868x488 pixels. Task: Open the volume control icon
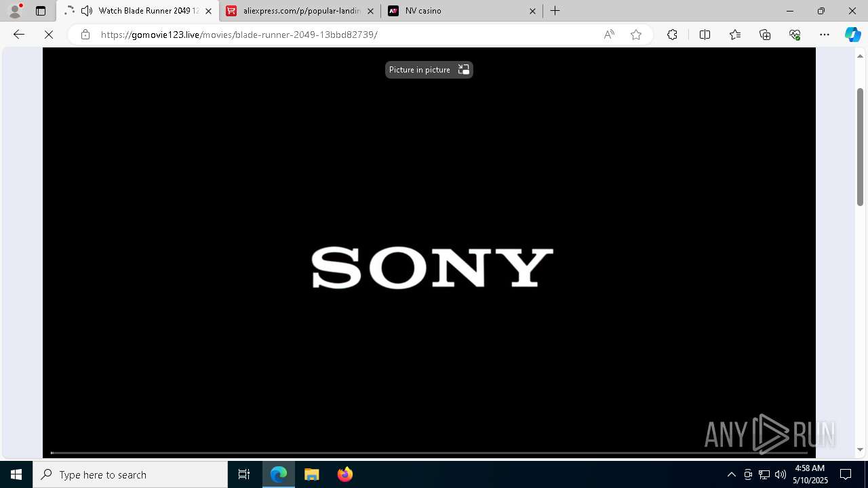click(x=781, y=474)
